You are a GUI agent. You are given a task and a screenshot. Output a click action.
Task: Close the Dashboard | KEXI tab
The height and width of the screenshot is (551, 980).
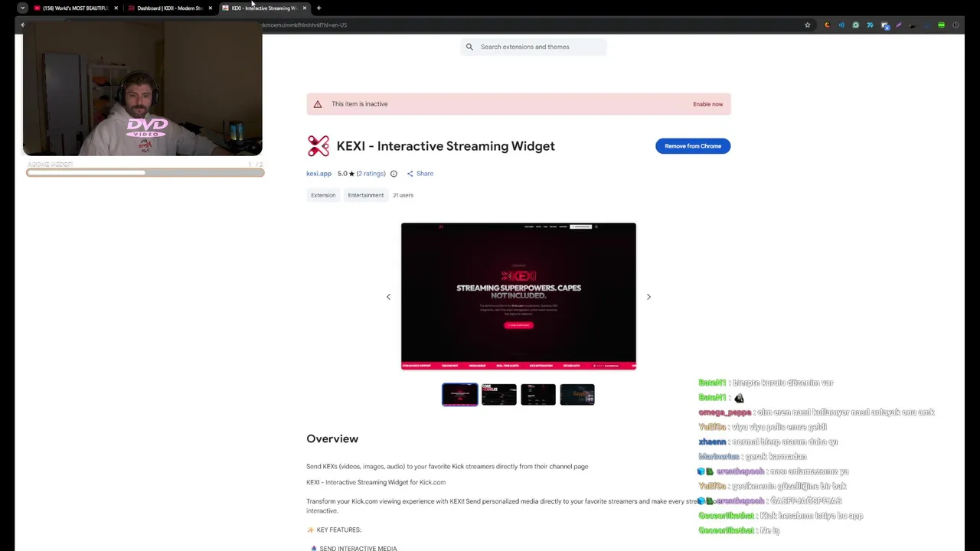pyautogui.click(x=210, y=8)
